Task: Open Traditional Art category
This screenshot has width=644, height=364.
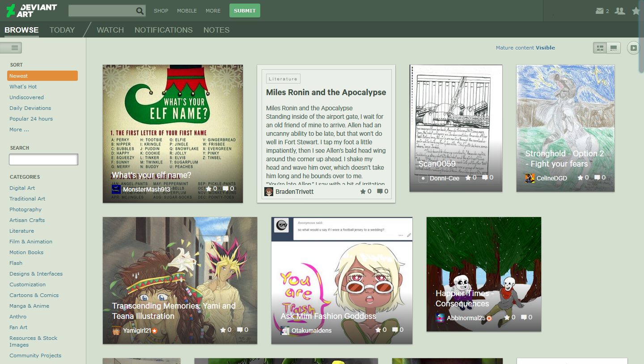Action: pyautogui.click(x=27, y=199)
